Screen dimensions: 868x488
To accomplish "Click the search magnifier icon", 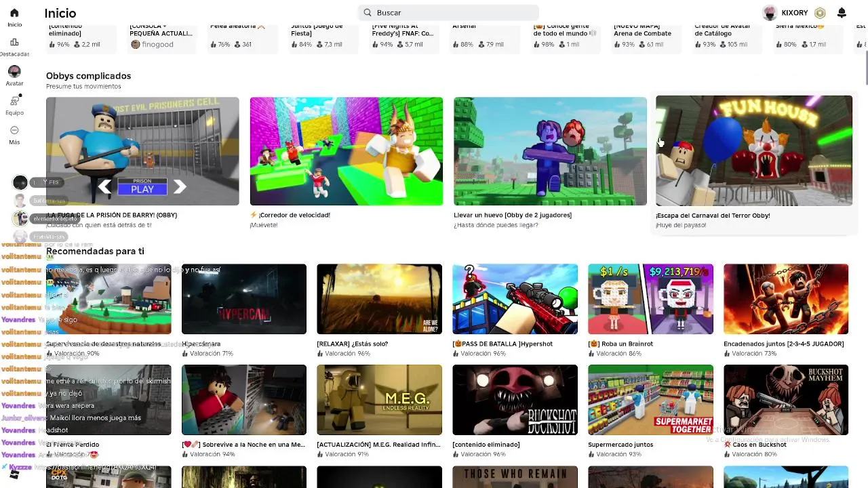I will click(x=368, y=12).
